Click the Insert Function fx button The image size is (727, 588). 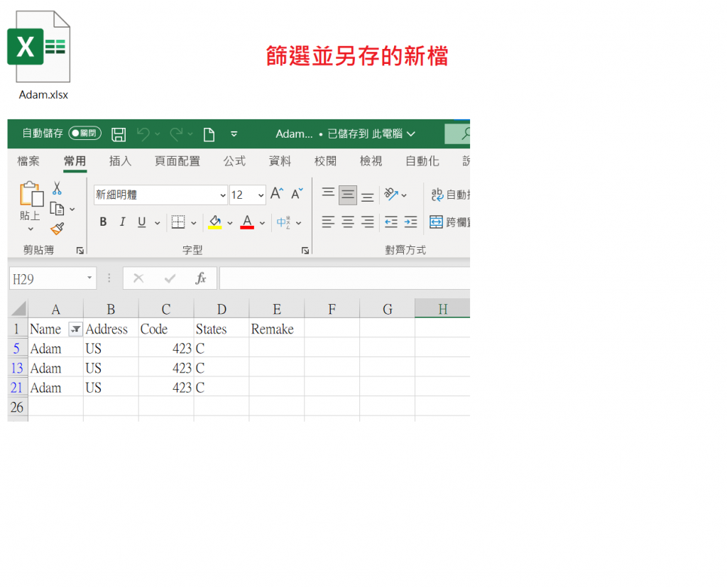(x=200, y=278)
